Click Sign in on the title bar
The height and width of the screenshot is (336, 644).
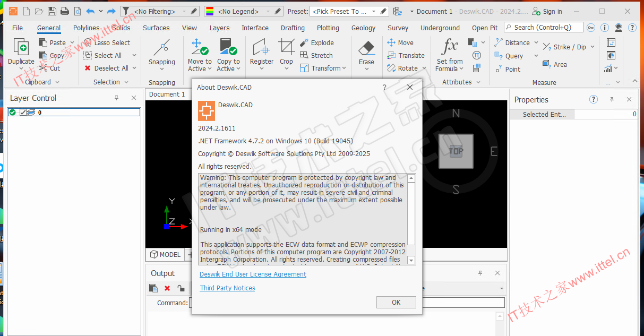click(547, 11)
